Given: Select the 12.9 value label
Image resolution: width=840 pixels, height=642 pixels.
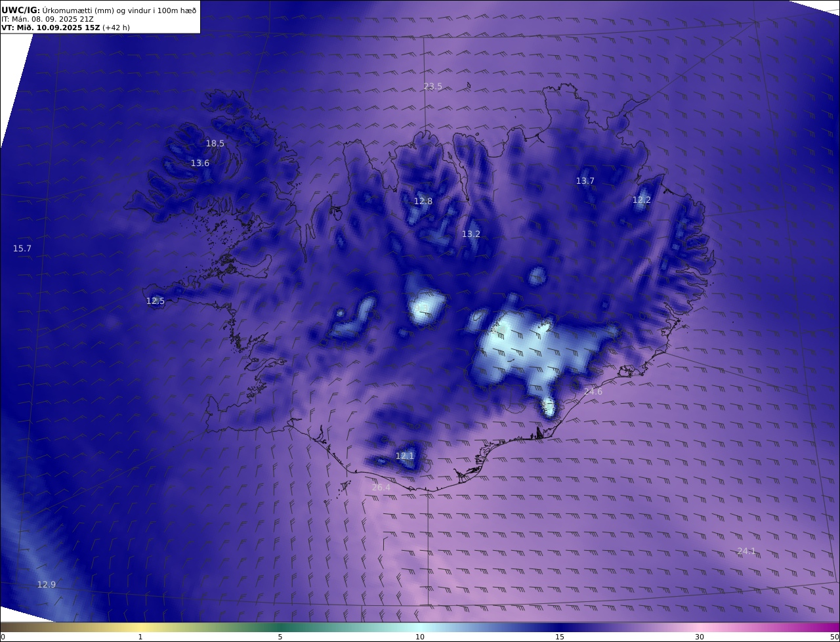Looking at the screenshot, I should [47, 584].
